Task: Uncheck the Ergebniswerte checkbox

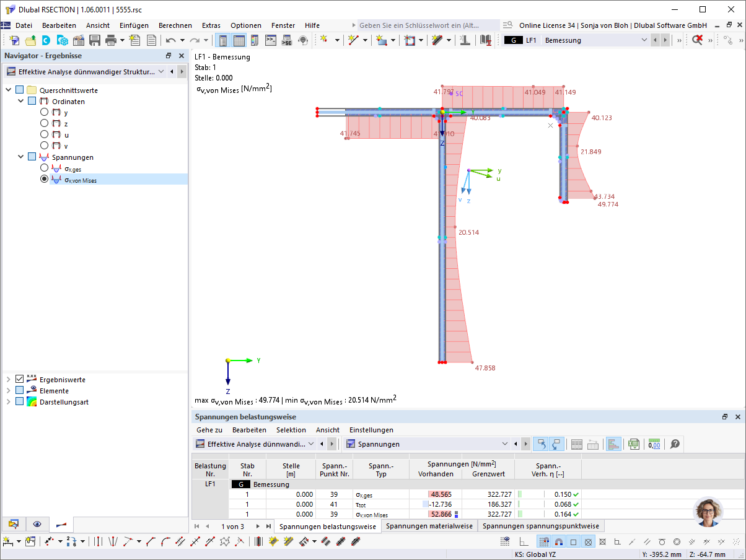Action: click(20, 379)
